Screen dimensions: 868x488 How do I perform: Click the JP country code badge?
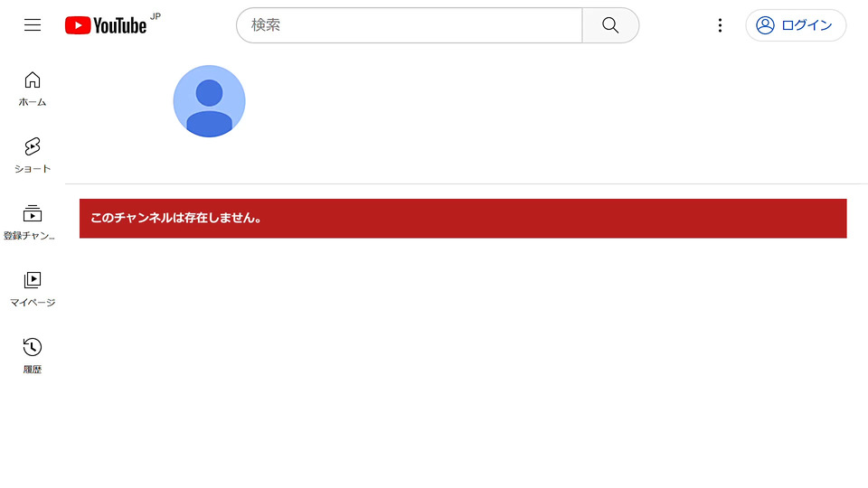(x=156, y=16)
